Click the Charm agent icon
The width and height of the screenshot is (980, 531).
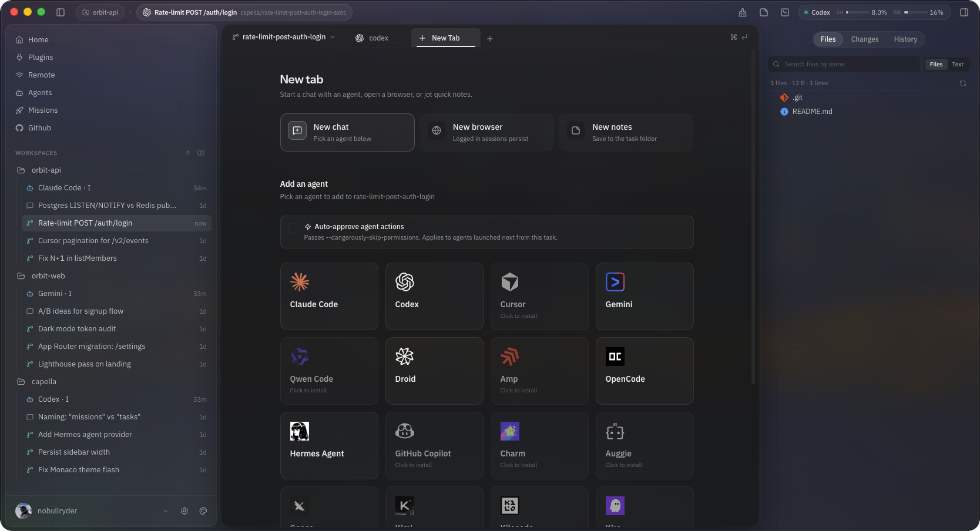pos(510,431)
